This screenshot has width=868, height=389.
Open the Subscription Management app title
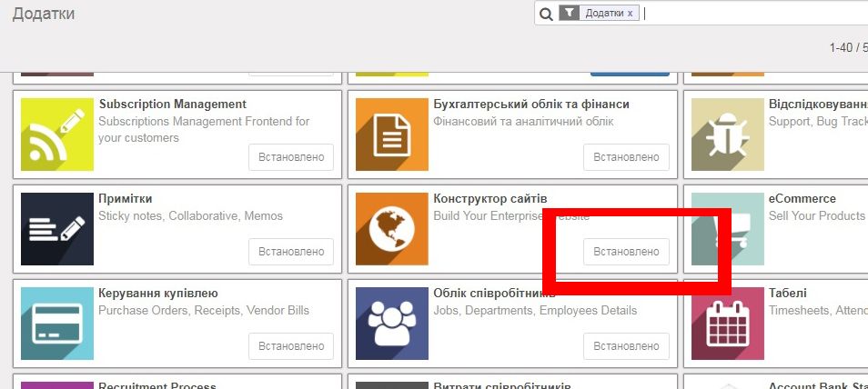pos(172,104)
